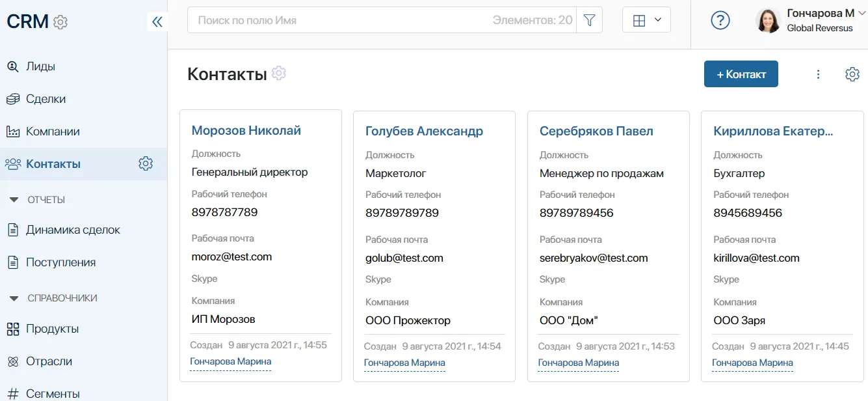Open Сделки using its sidebar icon
Image resolution: width=868 pixels, height=401 pixels.
(14, 98)
